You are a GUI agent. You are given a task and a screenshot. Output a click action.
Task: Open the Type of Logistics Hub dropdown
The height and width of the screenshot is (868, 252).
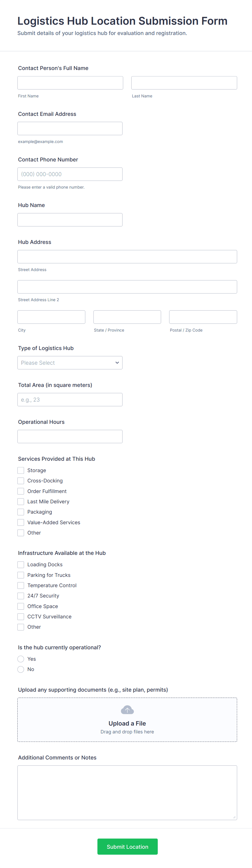click(x=70, y=363)
